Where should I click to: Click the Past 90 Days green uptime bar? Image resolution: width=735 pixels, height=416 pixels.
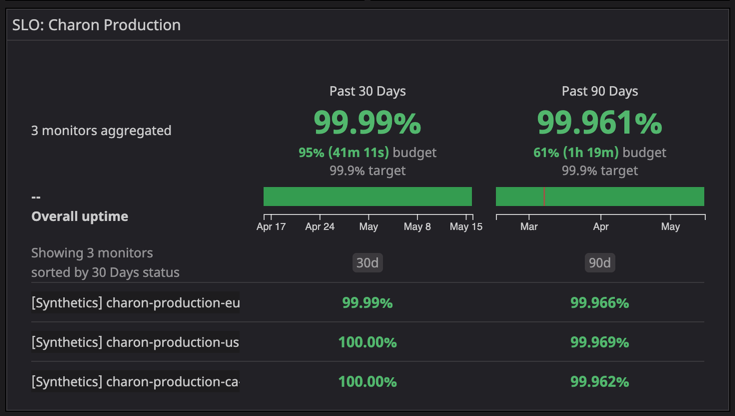[x=600, y=197]
